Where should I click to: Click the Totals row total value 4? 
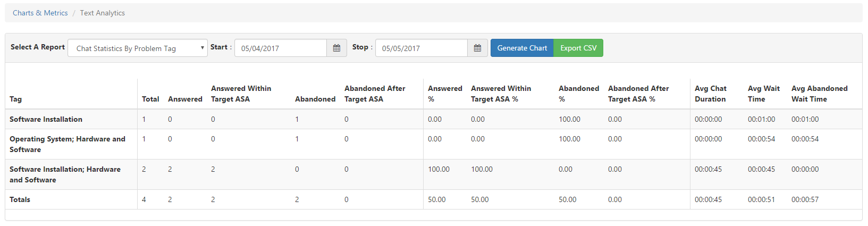[x=144, y=199]
